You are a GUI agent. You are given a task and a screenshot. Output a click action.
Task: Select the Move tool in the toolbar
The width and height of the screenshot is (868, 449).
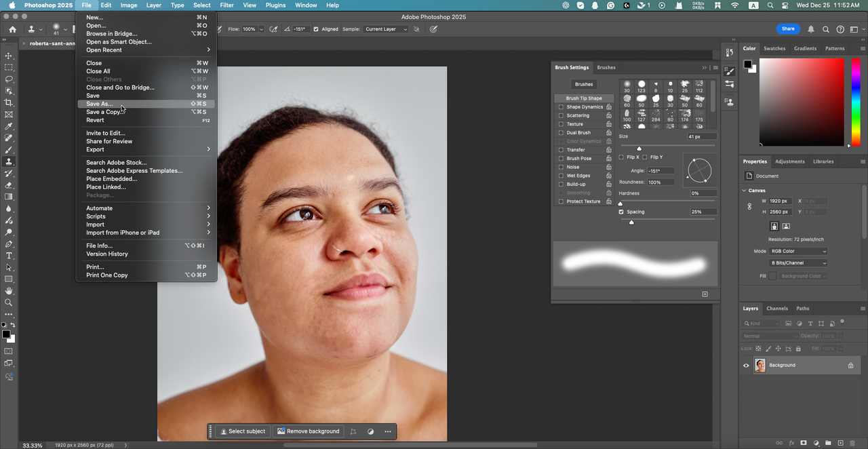[x=9, y=56]
